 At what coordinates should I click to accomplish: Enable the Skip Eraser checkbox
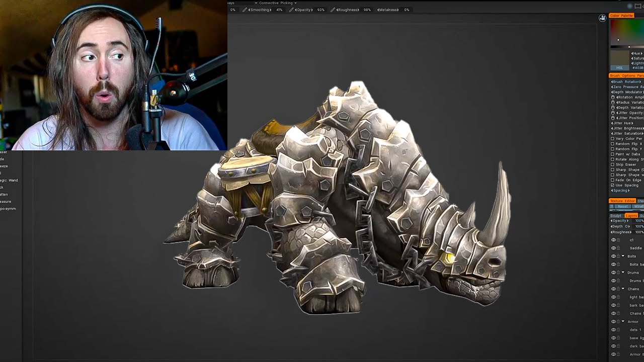(x=613, y=164)
